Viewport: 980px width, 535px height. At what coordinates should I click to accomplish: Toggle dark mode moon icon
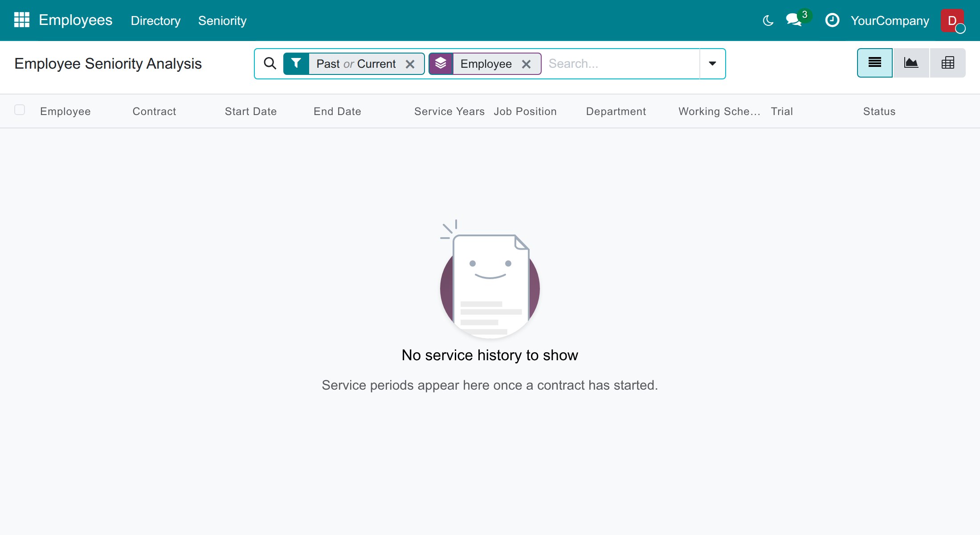tap(768, 21)
